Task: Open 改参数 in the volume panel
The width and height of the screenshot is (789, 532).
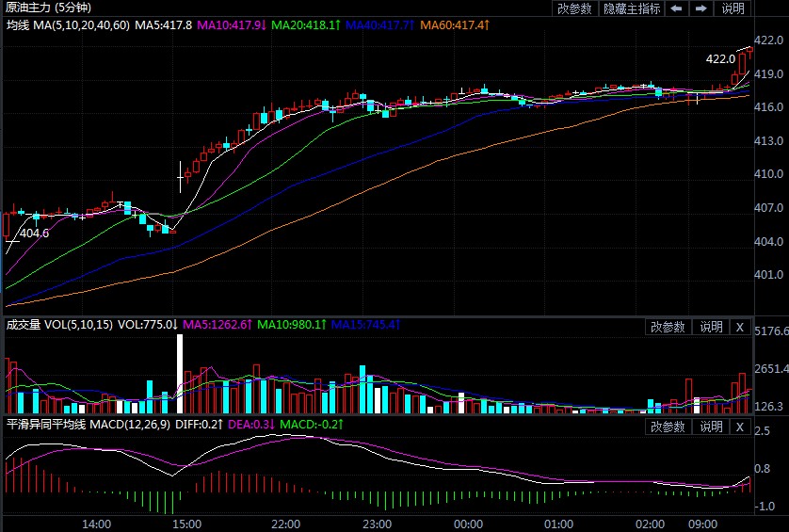Action: coord(668,327)
